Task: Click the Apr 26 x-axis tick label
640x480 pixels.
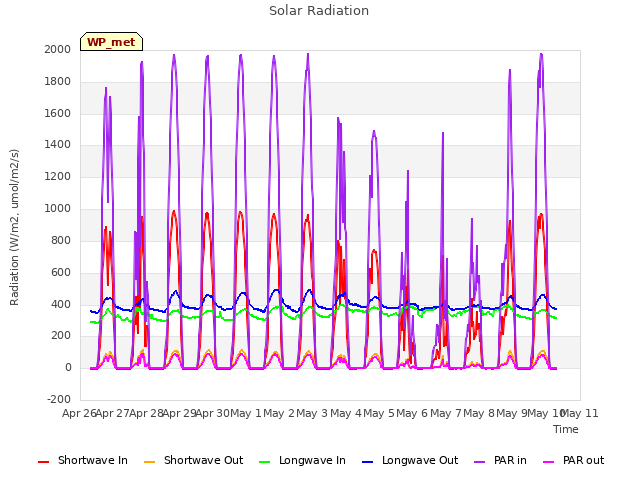Action: (79, 413)
